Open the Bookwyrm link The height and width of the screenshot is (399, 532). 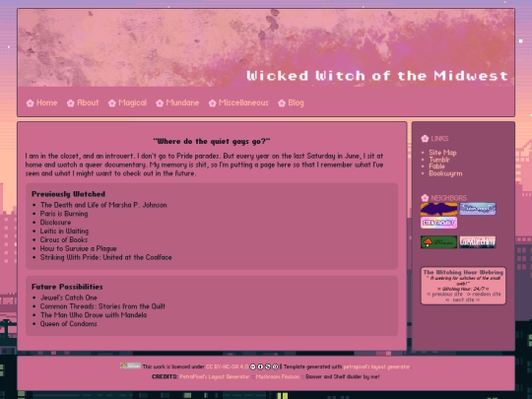445,173
